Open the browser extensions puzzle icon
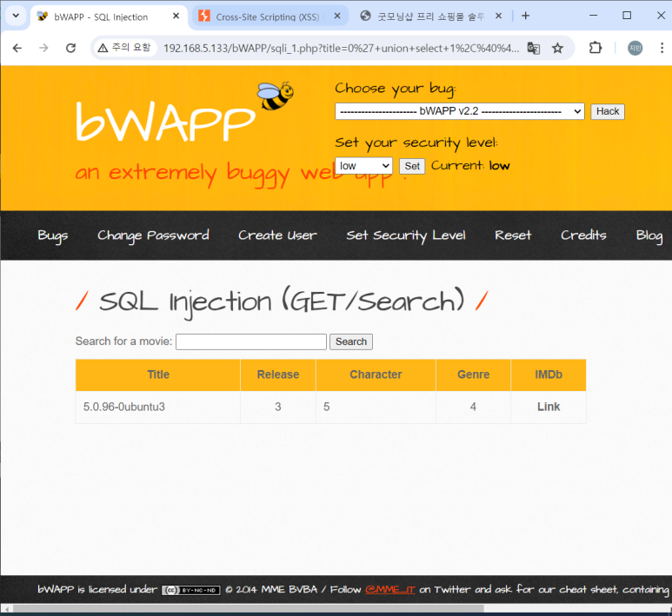 (x=595, y=48)
